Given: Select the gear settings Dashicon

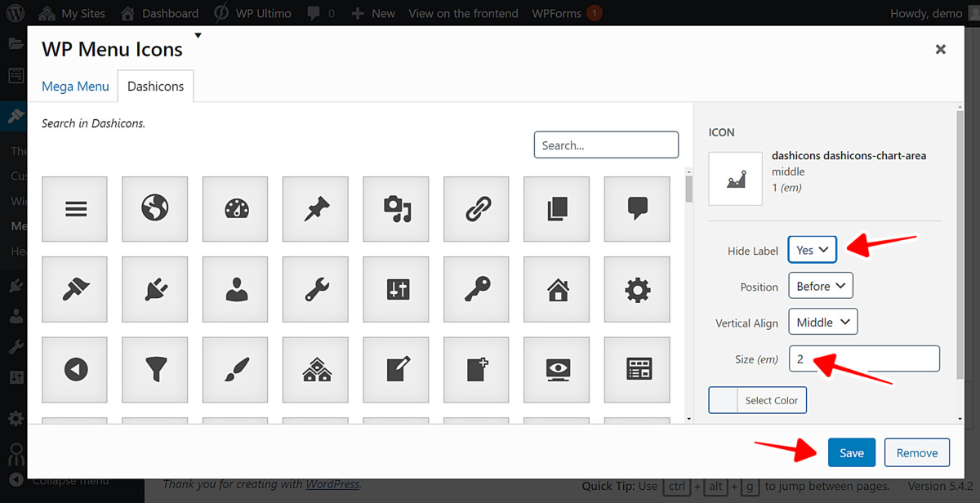Looking at the screenshot, I should (x=636, y=289).
